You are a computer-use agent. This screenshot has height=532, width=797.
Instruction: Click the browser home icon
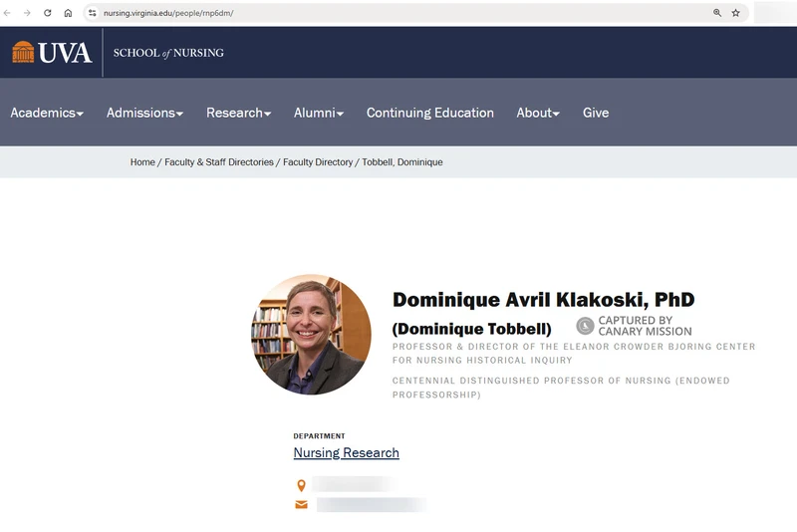pos(68,13)
